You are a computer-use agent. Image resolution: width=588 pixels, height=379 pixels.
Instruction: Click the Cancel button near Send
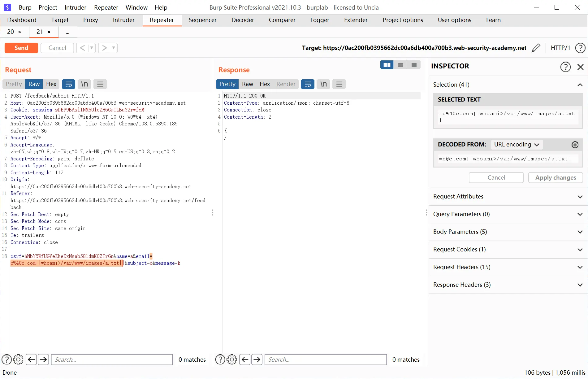point(57,48)
